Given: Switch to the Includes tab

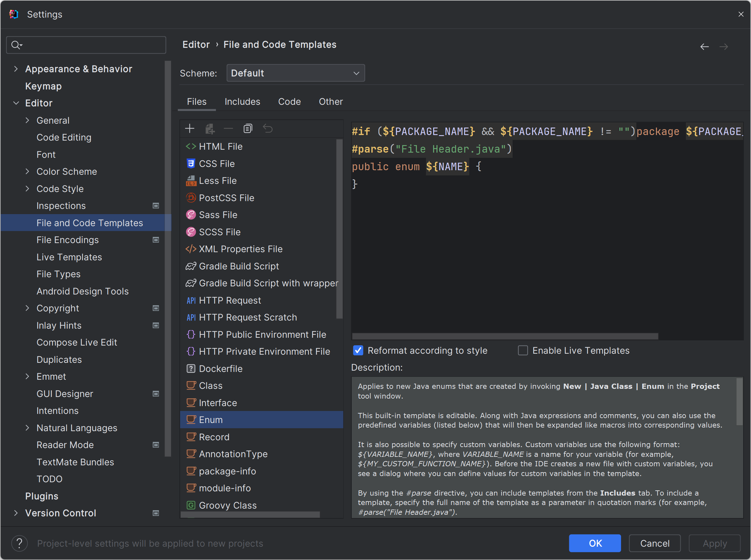Looking at the screenshot, I should coord(242,102).
